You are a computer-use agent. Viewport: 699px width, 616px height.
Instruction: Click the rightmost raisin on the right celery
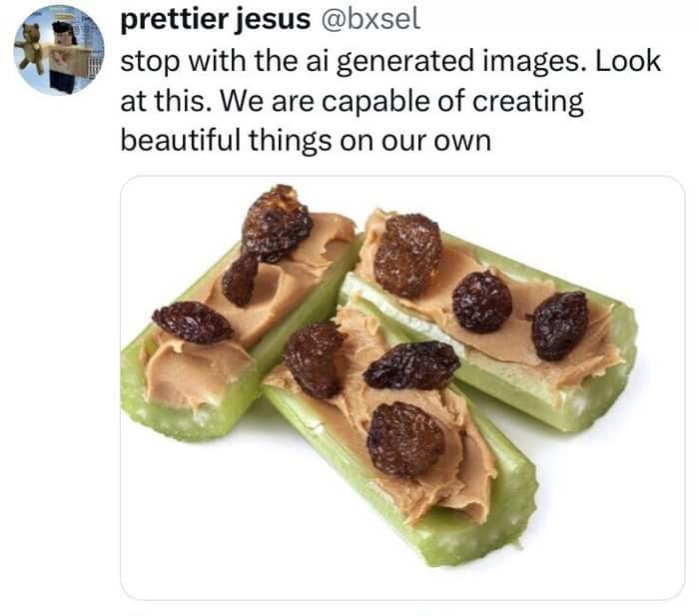pyautogui.click(x=559, y=324)
